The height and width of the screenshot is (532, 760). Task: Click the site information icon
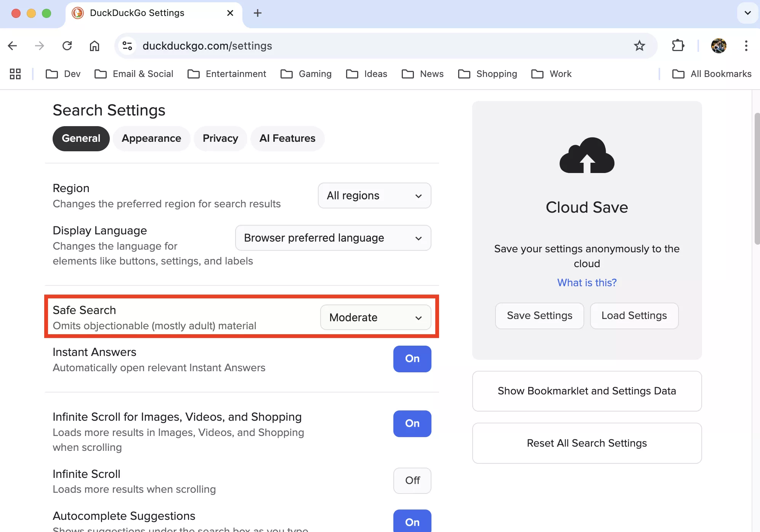click(x=127, y=46)
